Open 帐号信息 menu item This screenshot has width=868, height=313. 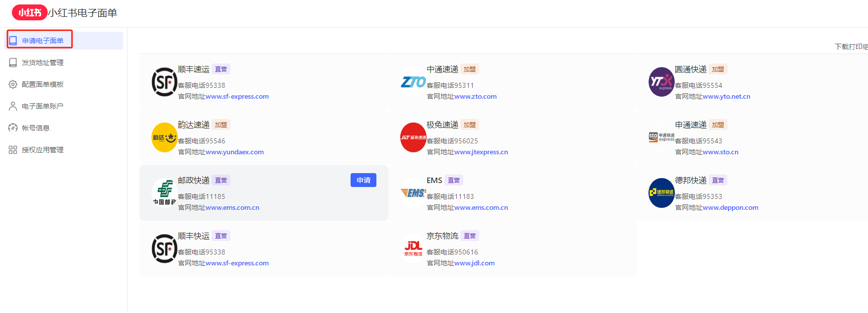(65, 128)
